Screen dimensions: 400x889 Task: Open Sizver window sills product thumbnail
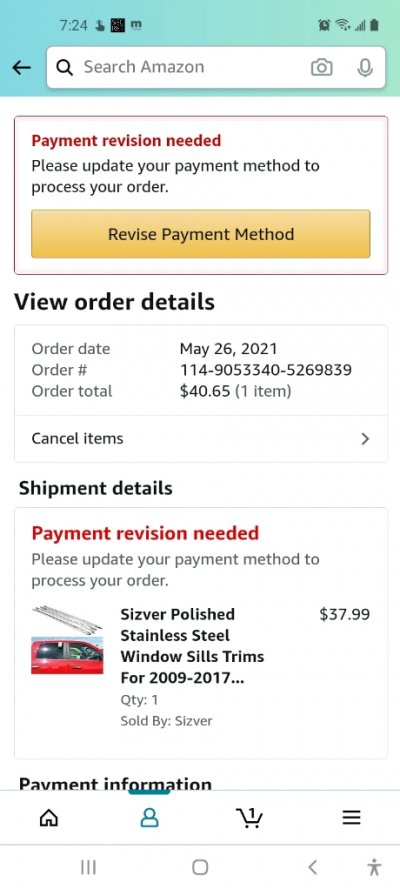[67, 640]
